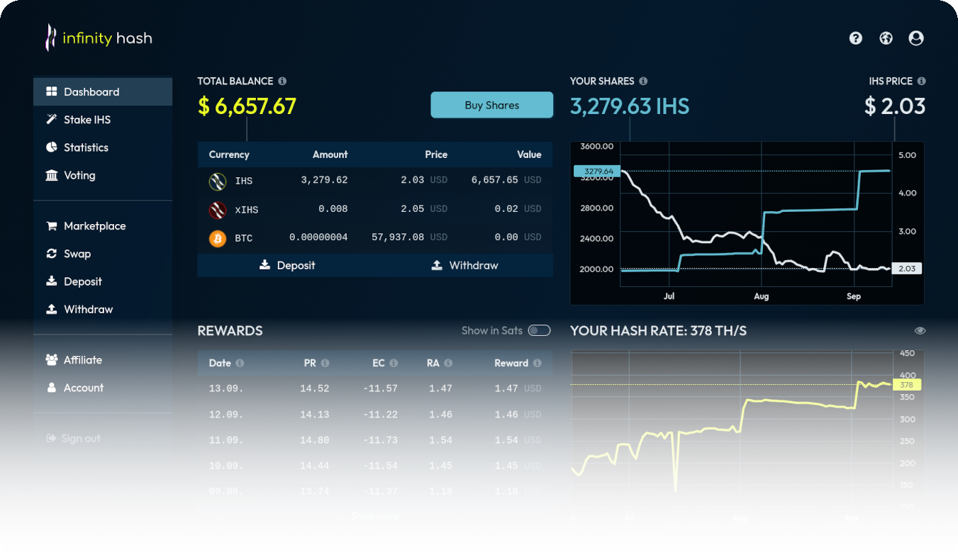Click the Buy Shares button
This screenshot has height=560, width=958.
(x=492, y=105)
